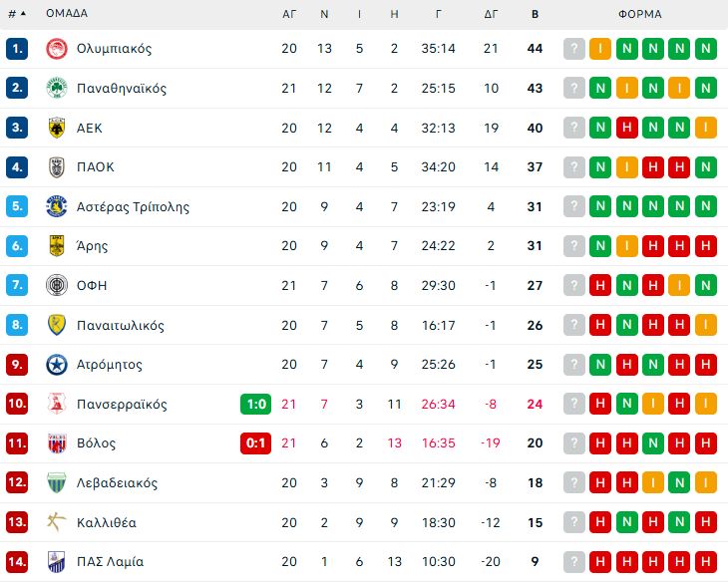The width and height of the screenshot is (728, 583).
Task: Select the ΠΑΣ Λαμία badge icon
Action: (57, 562)
